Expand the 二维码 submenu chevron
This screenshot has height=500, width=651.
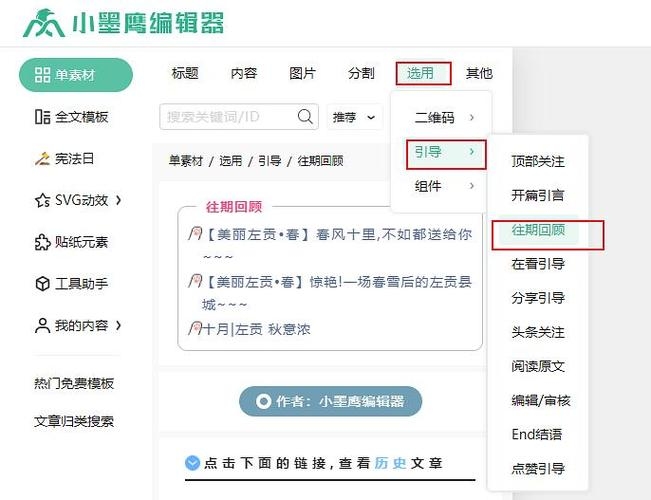pos(472,118)
